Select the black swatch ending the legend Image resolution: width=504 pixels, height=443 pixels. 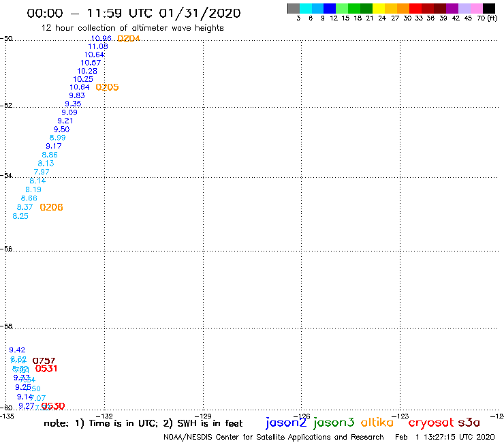(x=488, y=8)
